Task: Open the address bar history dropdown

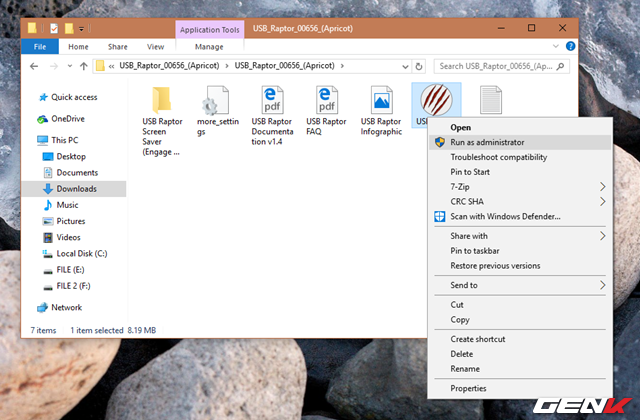Action: (x=405, y=66)
